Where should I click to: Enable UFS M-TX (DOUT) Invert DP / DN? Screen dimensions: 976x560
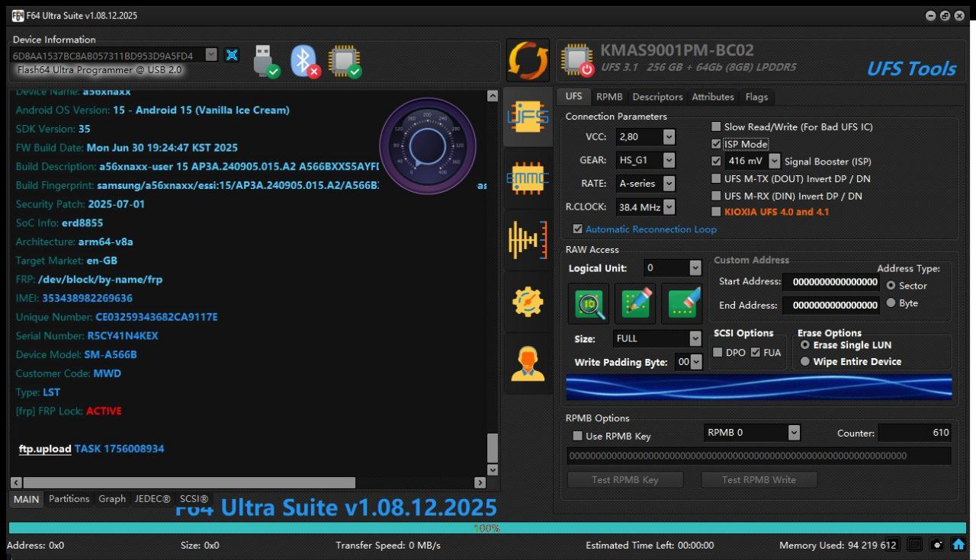[x=716, y=178]
